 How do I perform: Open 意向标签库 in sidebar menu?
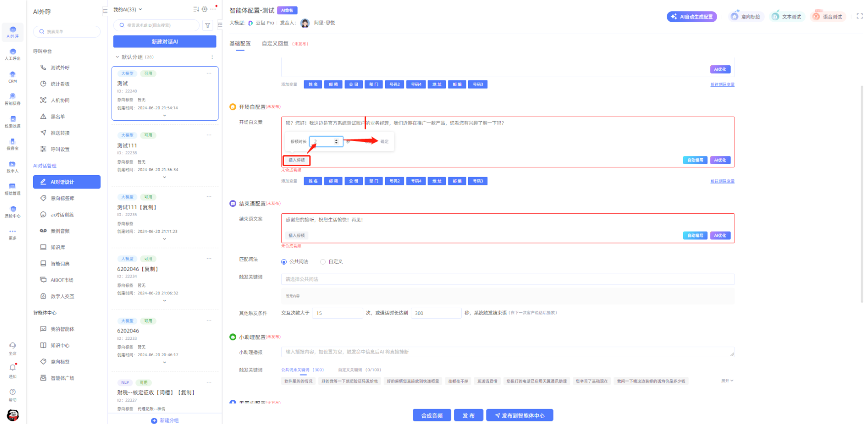(62, 198)
